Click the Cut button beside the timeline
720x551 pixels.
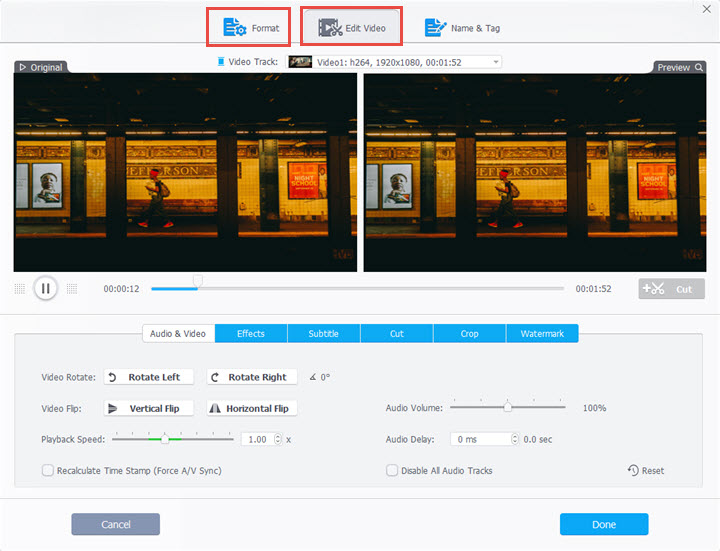(671, 289)
